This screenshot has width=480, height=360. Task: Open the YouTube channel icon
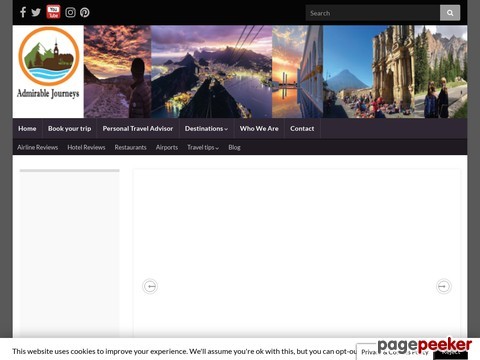[53, 12]
